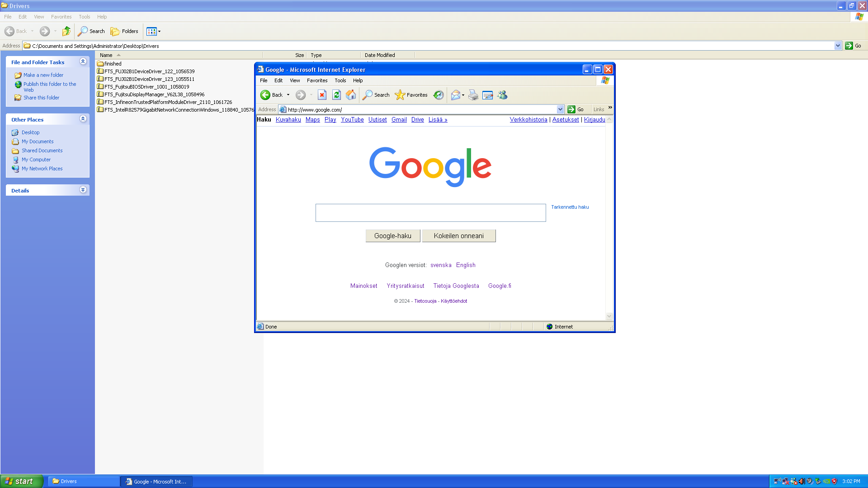The height and width of the screenshot is (488, 868).
Task: Click IE Forward arrow button
Action: coord(301,95)
